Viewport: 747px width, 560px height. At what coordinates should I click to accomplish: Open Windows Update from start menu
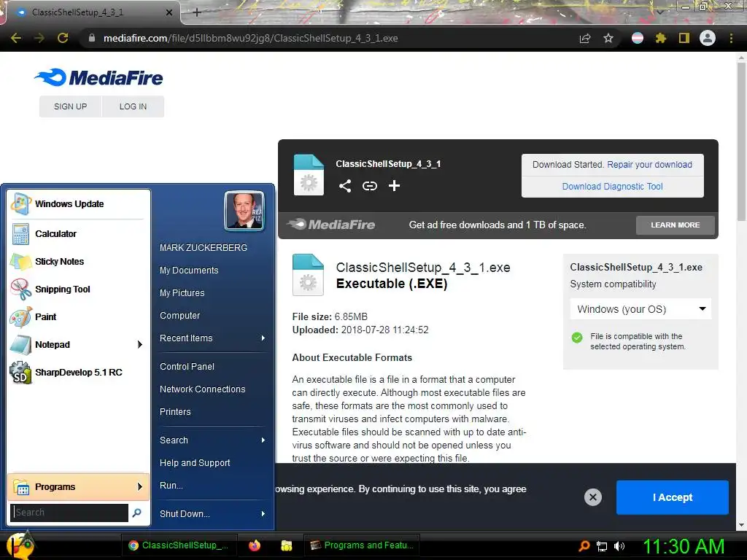click(x=79, y=204)
